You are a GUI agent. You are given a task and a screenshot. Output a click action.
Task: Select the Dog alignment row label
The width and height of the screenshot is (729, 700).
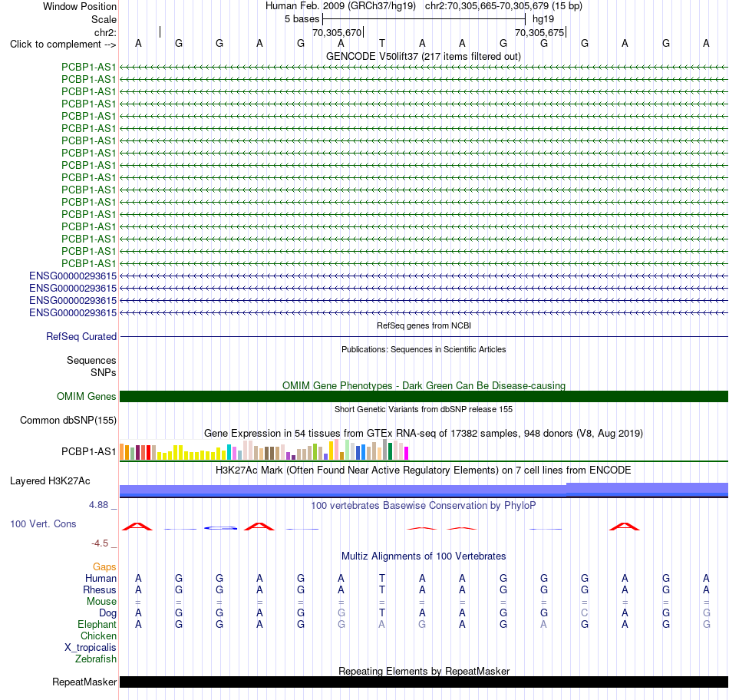point(107,613)
